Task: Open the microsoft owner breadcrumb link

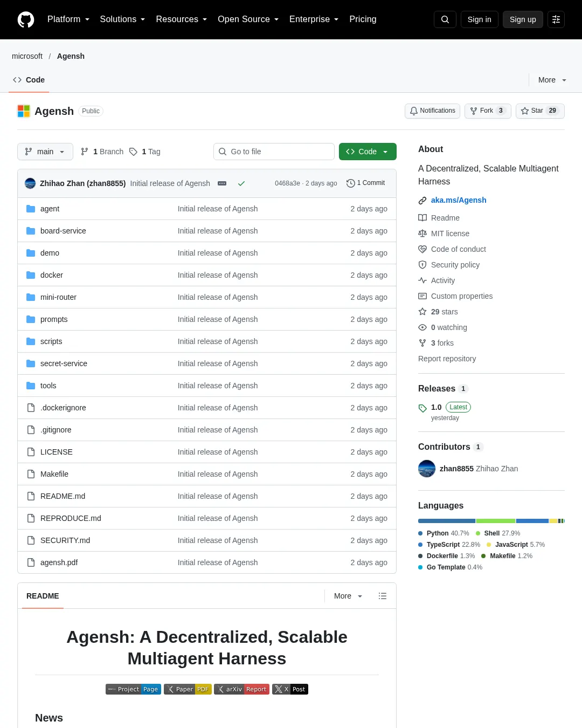Action: [x=27, y=56]
